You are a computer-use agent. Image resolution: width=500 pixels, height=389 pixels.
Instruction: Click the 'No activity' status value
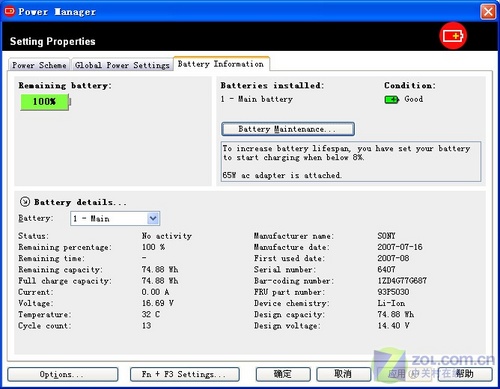(x=167, y=236)
